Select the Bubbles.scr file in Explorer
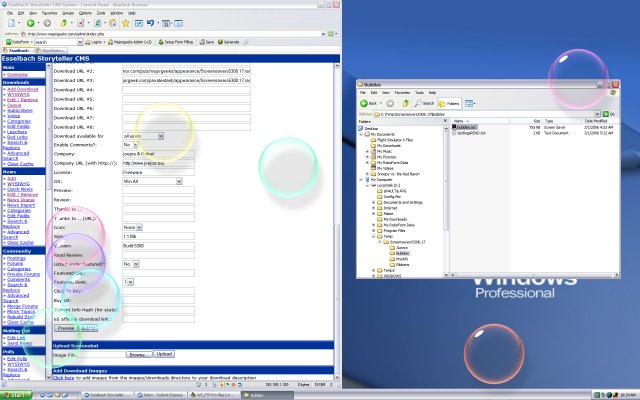Image resolution: width=640 pixels, height=400 pixels. pyautogui.click(x=464, y=127)
